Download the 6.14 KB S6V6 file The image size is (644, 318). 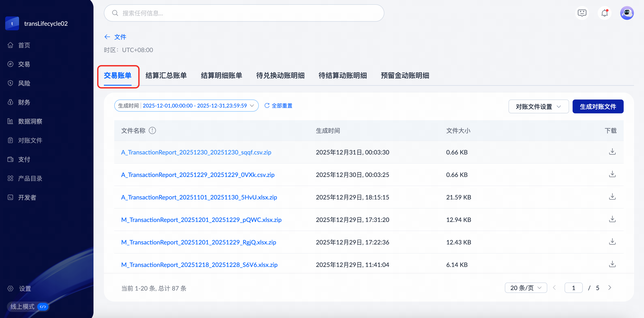(612, 264)
